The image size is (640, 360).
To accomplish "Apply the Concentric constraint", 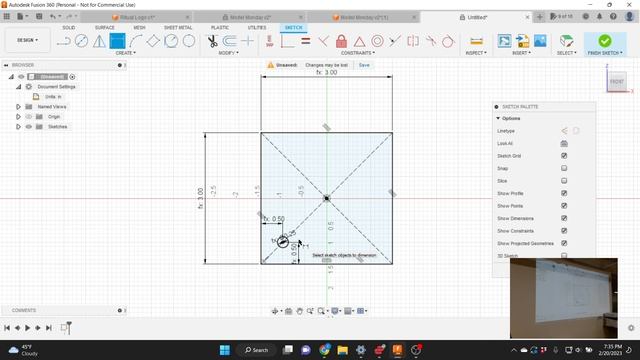I will pyautogui.click(x=377, y=41).
